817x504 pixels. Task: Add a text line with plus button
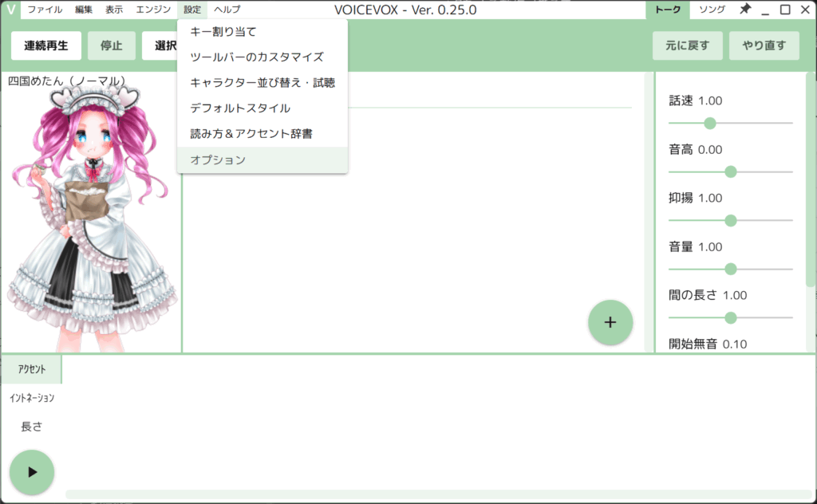[x=610, y=322]
